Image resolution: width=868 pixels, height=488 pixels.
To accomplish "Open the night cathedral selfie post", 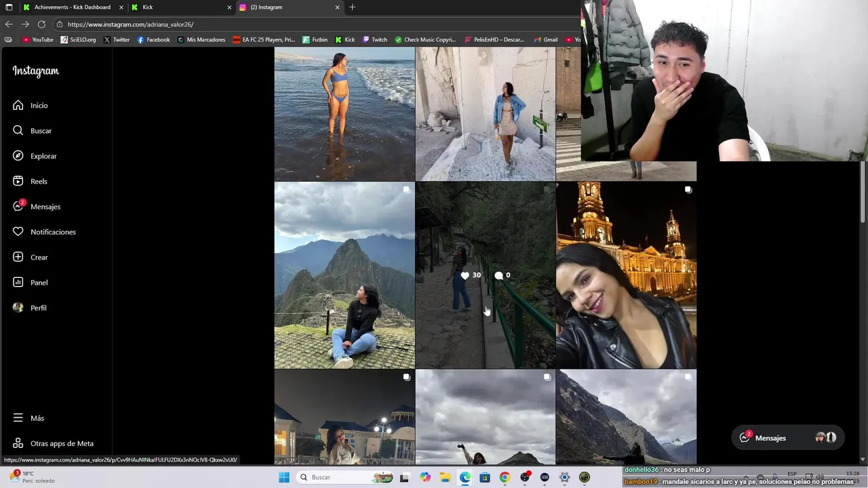I will pos(626,275).
